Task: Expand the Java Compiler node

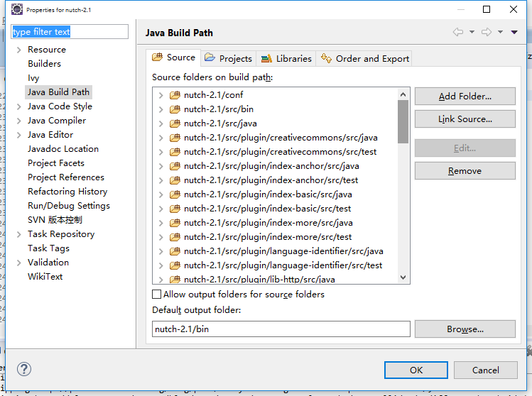Action: [19, 121]
